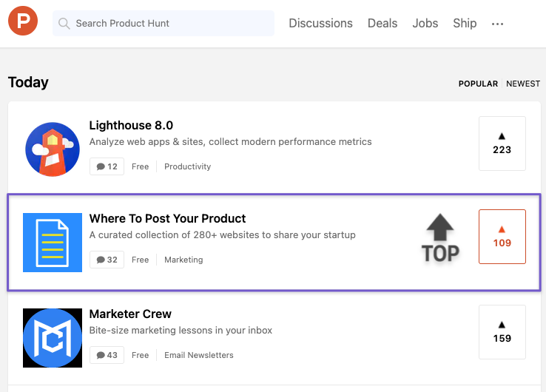The image size is (546, 392).
Task: Click the 280+ websites tagline text
Action: pos(222,235)
